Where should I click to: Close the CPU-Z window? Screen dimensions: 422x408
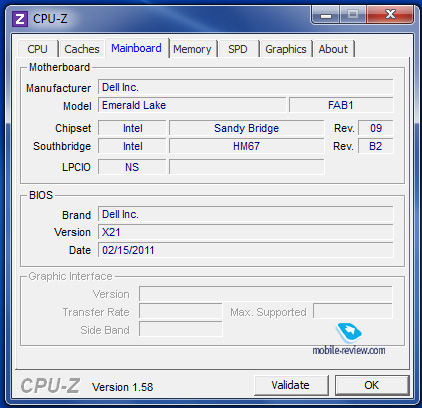390,15
